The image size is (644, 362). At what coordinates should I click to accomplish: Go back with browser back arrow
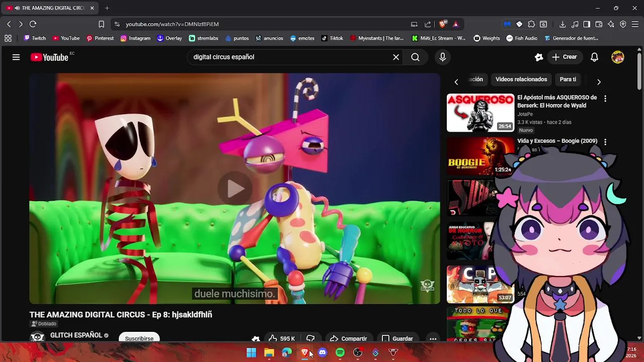click(9, 24)
